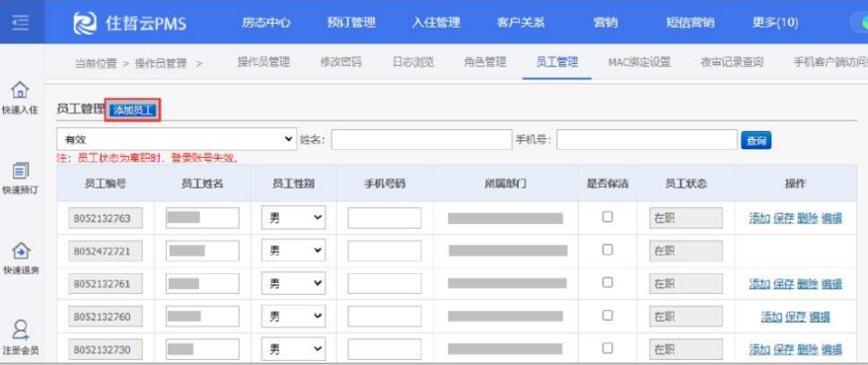Click 在职 status field for employee 8052132760
This screenshot has width=868, height=365.
686,317
